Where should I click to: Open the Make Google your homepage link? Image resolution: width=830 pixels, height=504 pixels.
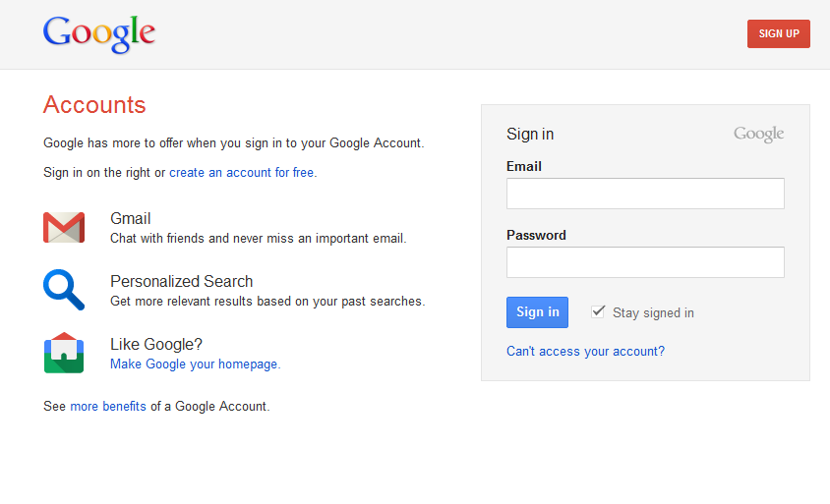tap(194, 364)
